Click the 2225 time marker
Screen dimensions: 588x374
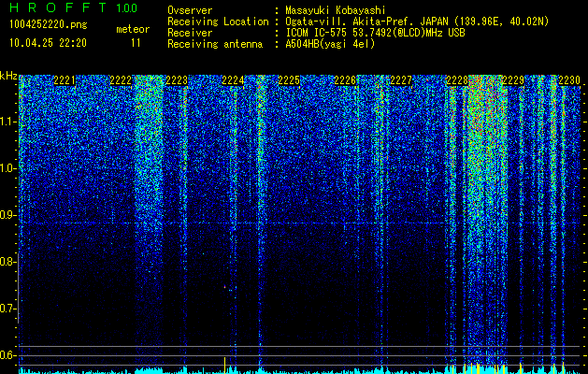289,80
